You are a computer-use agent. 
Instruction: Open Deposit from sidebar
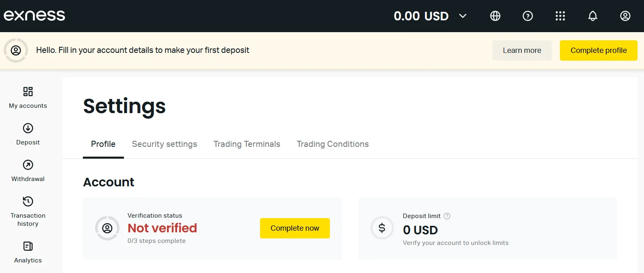tap(28, 134)
